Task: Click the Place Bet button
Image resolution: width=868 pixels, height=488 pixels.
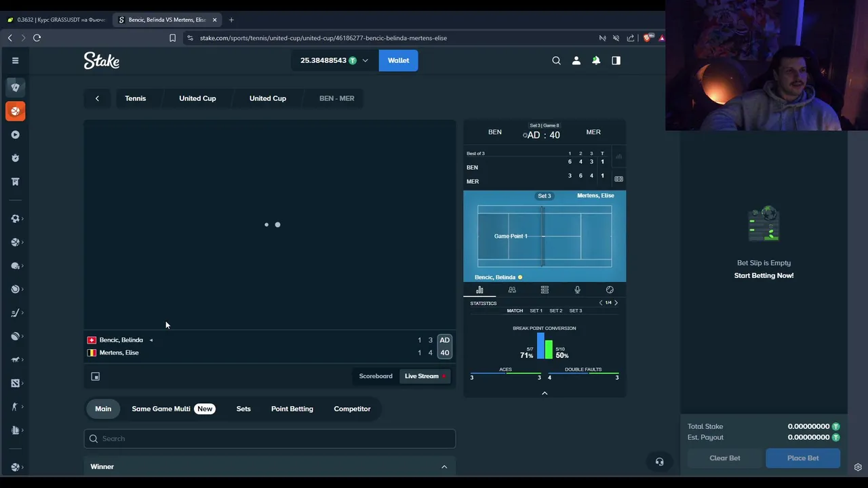Action: click(803, 458)
